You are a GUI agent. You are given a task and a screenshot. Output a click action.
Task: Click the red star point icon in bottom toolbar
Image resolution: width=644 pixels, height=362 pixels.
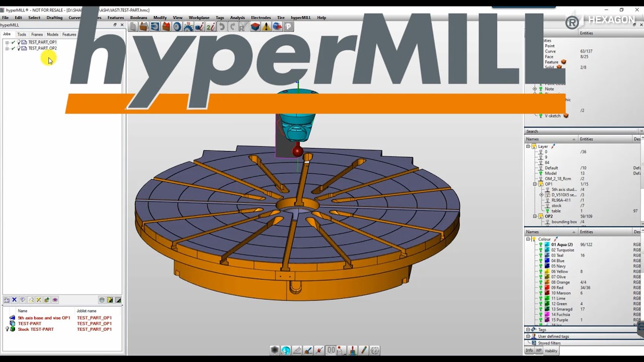coord(319,350)
